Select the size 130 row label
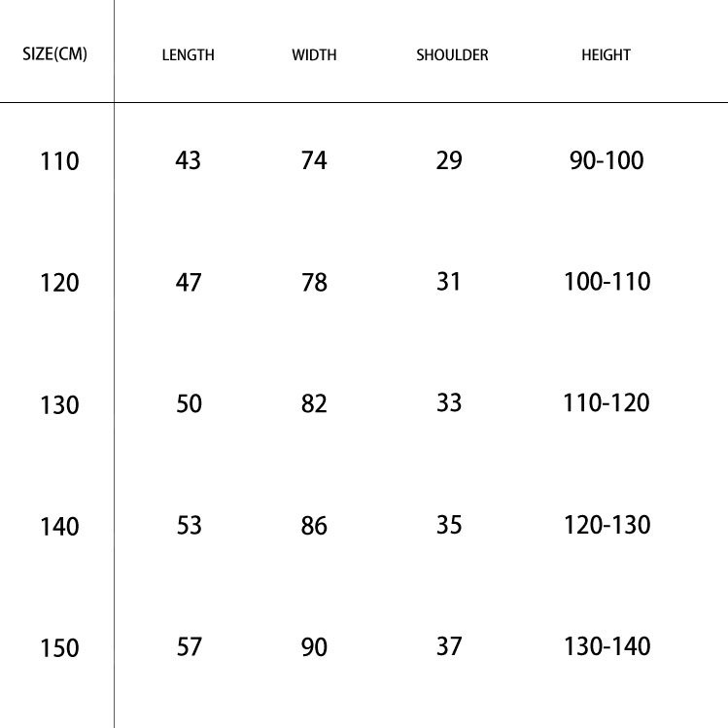This screenshot has height=728, width=728. pos(59,404)
